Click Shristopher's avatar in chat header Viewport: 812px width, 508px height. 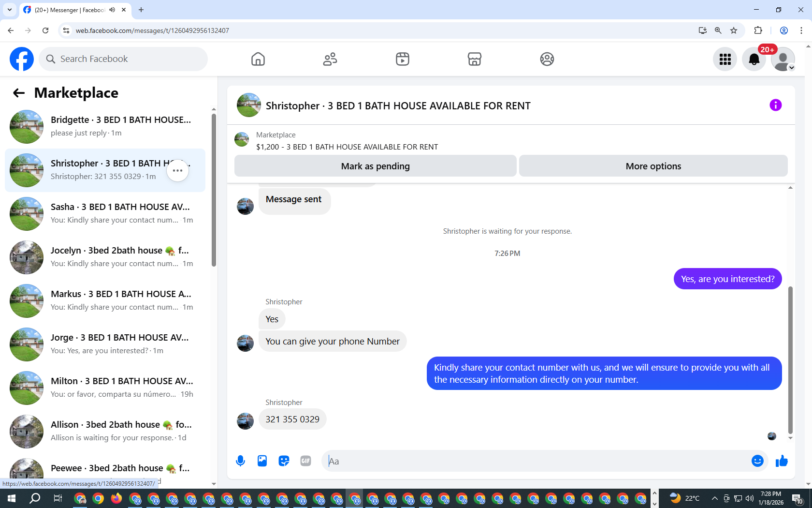pos(249,105)
